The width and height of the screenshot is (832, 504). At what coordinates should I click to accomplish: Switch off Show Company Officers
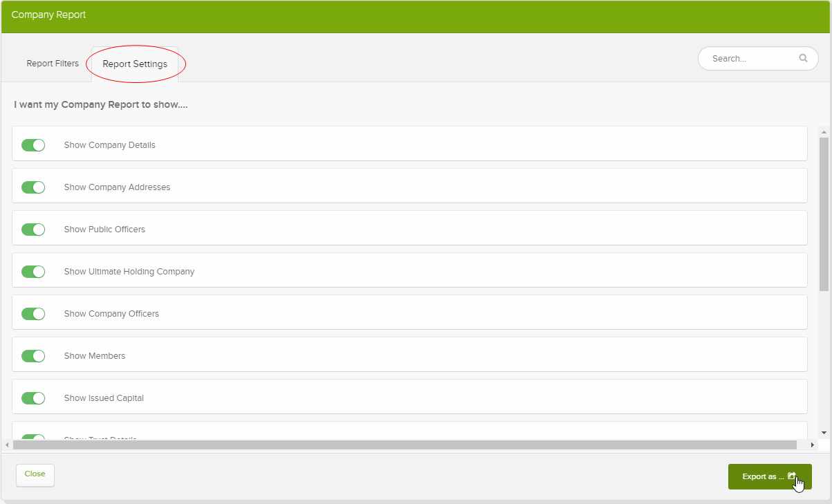(x=33, y=314)
